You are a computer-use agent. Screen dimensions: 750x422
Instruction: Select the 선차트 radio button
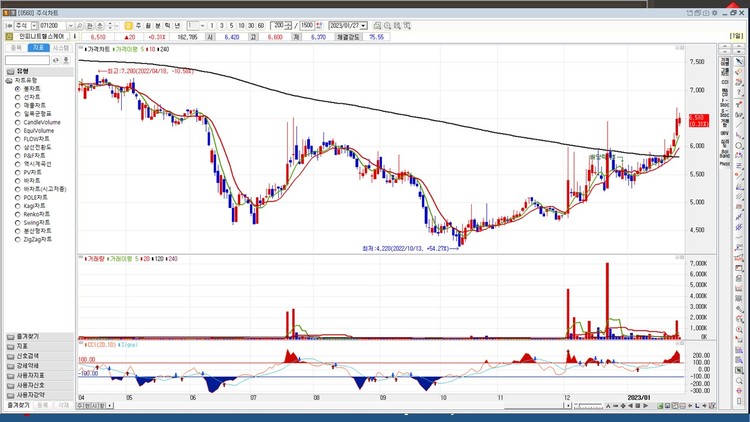click(19, 96)
